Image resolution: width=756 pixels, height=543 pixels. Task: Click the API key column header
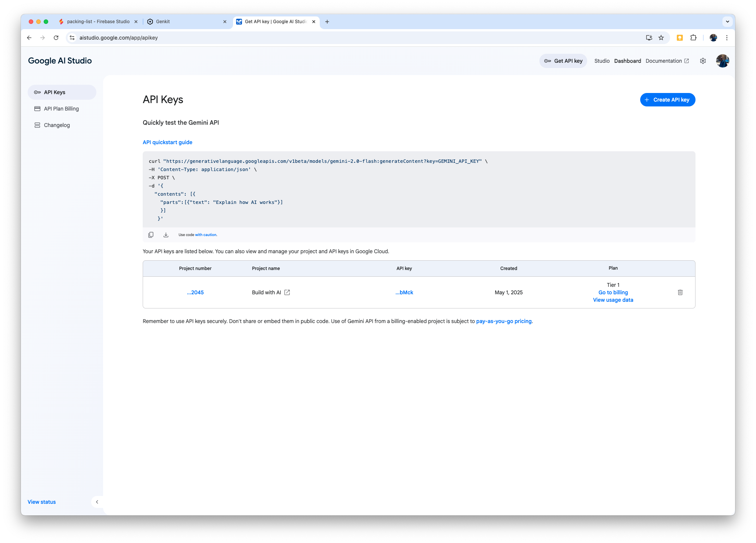(x=404, y=269)
